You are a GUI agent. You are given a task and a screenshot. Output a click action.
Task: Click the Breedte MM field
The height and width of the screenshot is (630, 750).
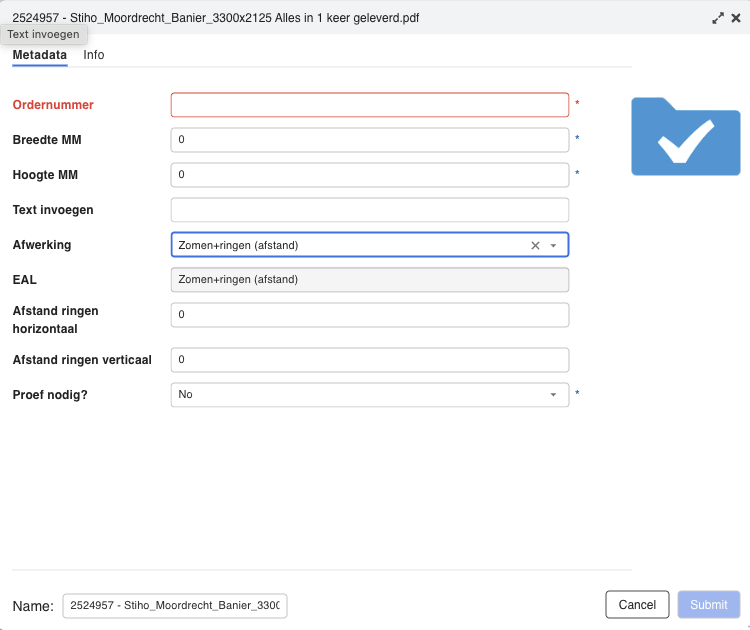[369, 140]
